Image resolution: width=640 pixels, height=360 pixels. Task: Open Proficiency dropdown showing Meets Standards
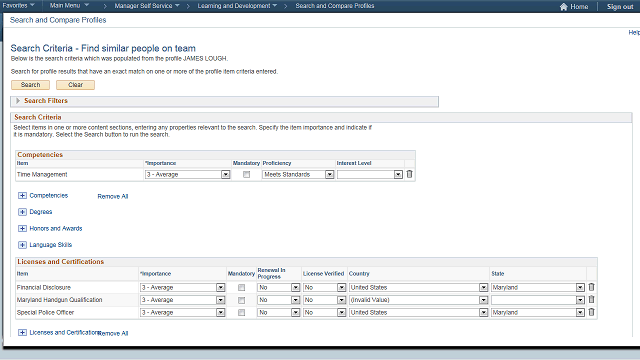pos(298,174)
